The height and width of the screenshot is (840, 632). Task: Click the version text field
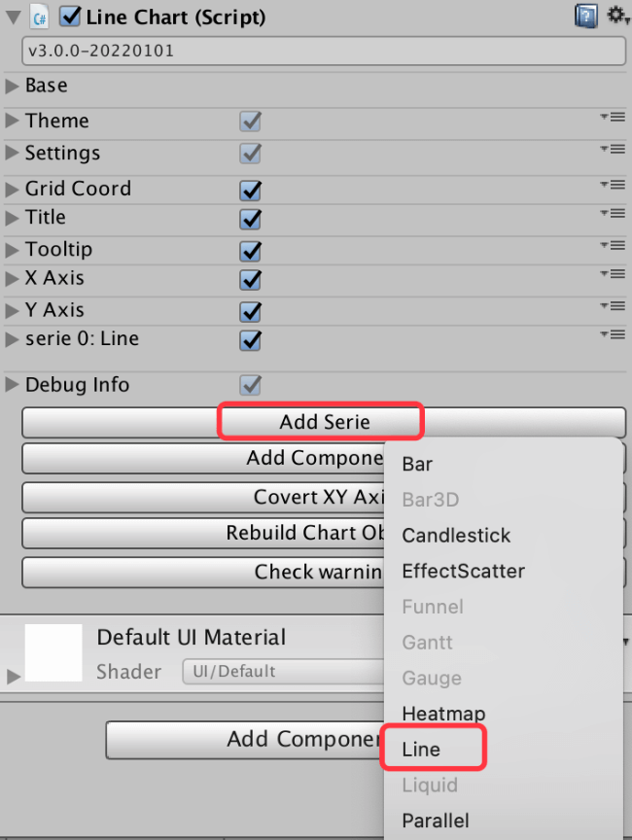pos(323,51)
